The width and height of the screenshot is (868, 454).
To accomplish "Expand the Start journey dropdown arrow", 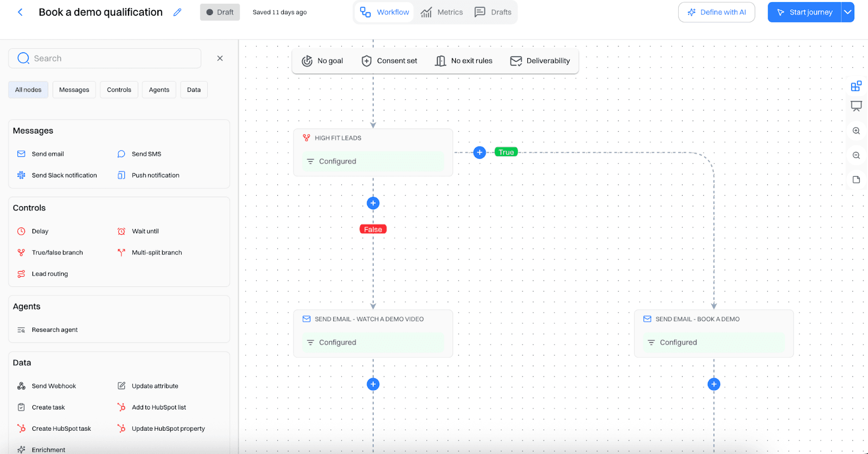I will [847, 12].
